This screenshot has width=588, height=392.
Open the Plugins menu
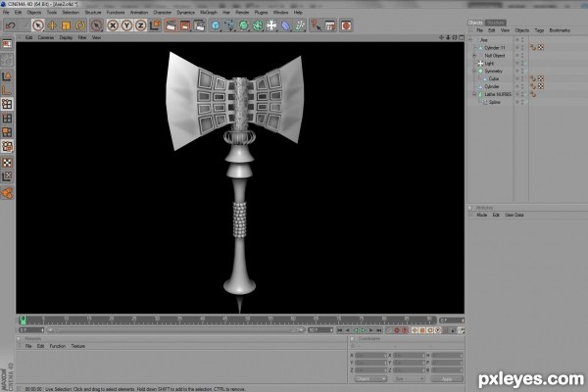(261, 13)
